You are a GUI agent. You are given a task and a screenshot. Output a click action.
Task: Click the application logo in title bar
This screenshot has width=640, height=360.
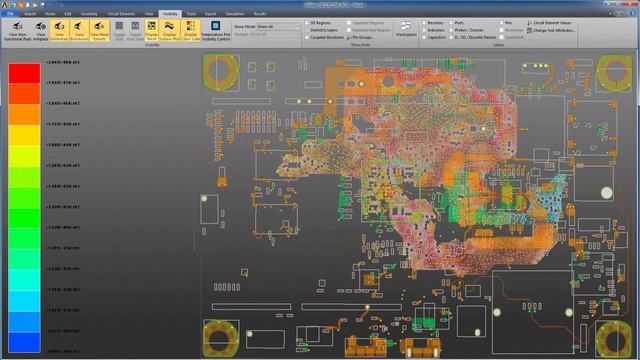click(x=4, y=5)
